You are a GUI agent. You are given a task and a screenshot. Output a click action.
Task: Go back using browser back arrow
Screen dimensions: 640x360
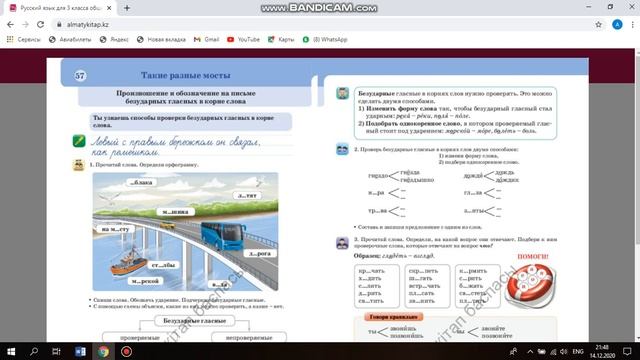point(10,24)
